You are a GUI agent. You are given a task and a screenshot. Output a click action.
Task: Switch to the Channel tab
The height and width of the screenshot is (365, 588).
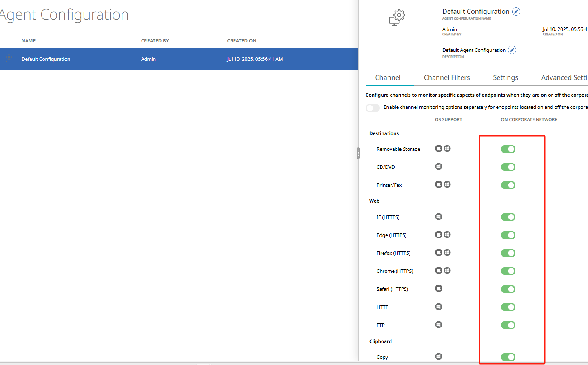(388, 77)
